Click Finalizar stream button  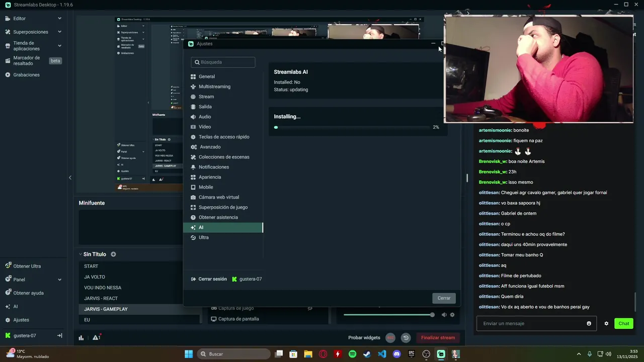point(438,338)
